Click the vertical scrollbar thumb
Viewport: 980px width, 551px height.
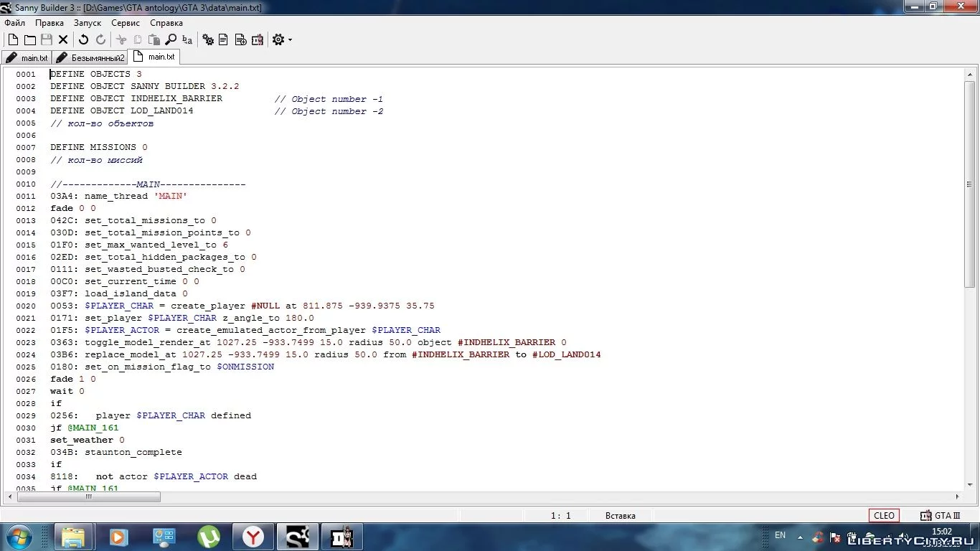click(x=970, y=184)
